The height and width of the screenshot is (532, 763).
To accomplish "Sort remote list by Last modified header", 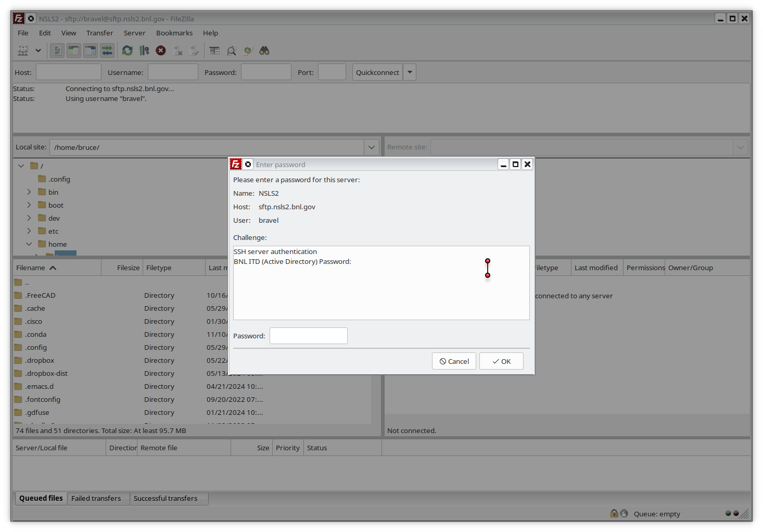I will tap(596, 268).
